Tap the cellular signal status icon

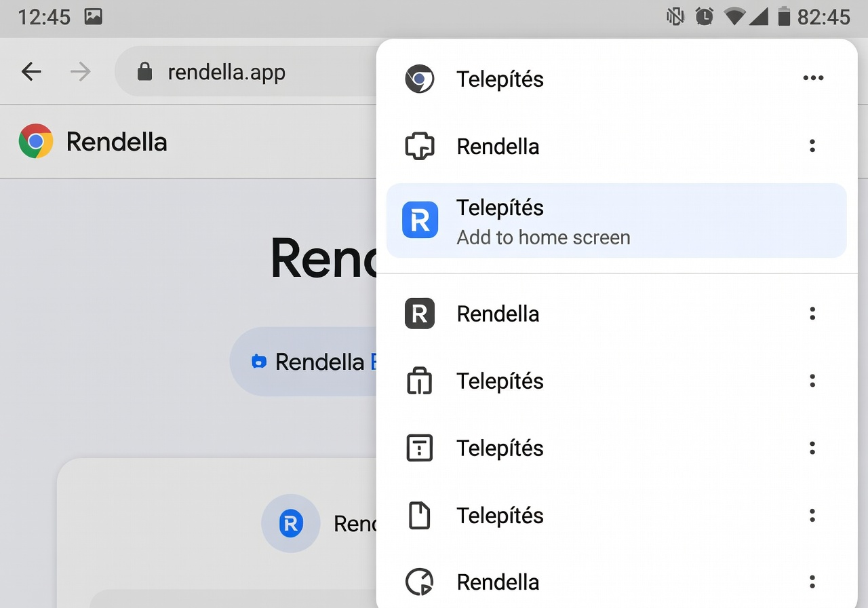point(759,16)
